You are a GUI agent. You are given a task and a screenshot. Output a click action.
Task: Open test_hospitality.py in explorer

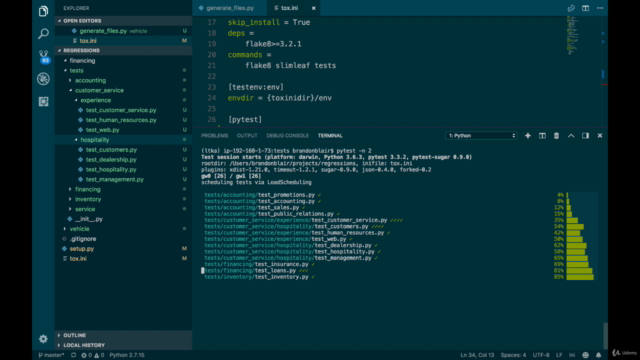tap(123, 169)
